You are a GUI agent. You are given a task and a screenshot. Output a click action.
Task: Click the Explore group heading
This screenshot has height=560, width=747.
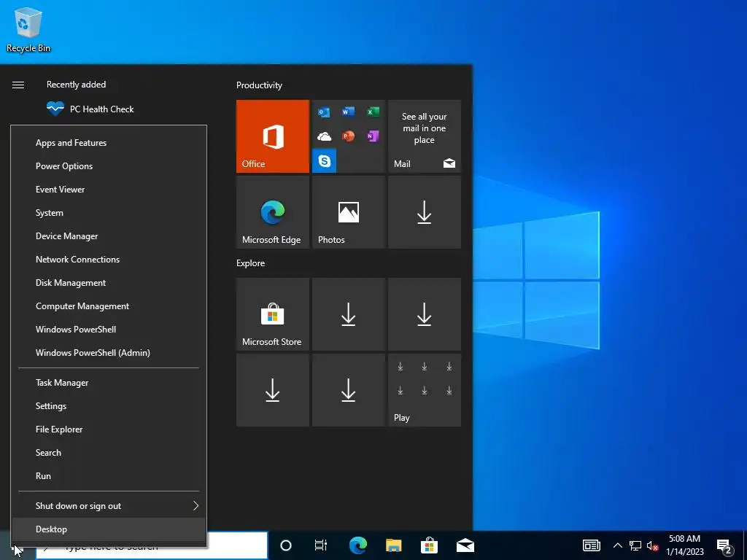[x=251, y=263]
